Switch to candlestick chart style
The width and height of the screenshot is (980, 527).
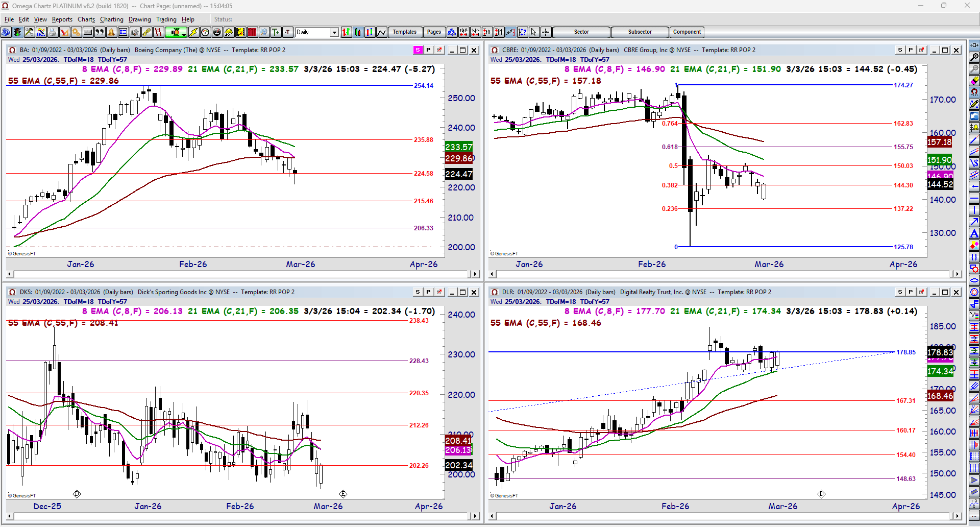(358, 32)
